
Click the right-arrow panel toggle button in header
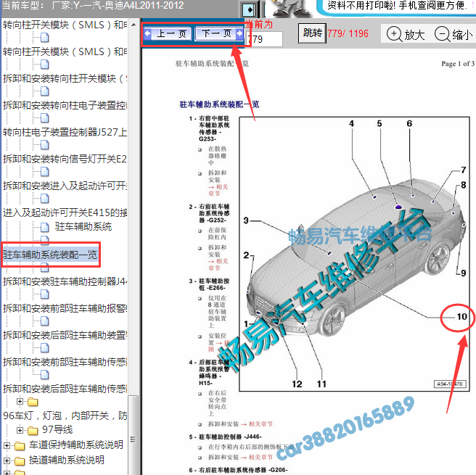tap(249, 9)
